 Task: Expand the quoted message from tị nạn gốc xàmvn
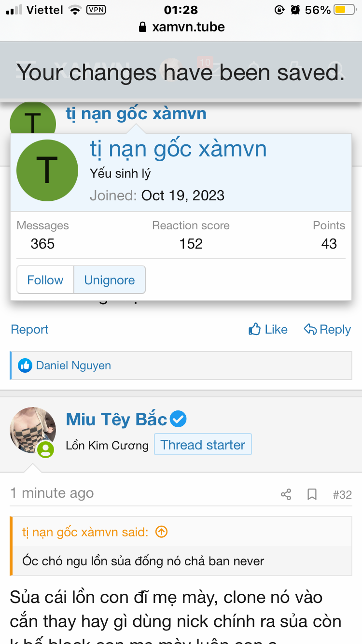[x=143, y=561]
